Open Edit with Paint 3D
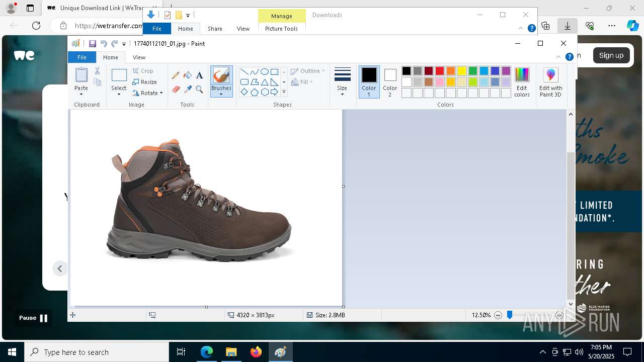The height and width of the screenshot is (362, 644). [x=550, y=82]
